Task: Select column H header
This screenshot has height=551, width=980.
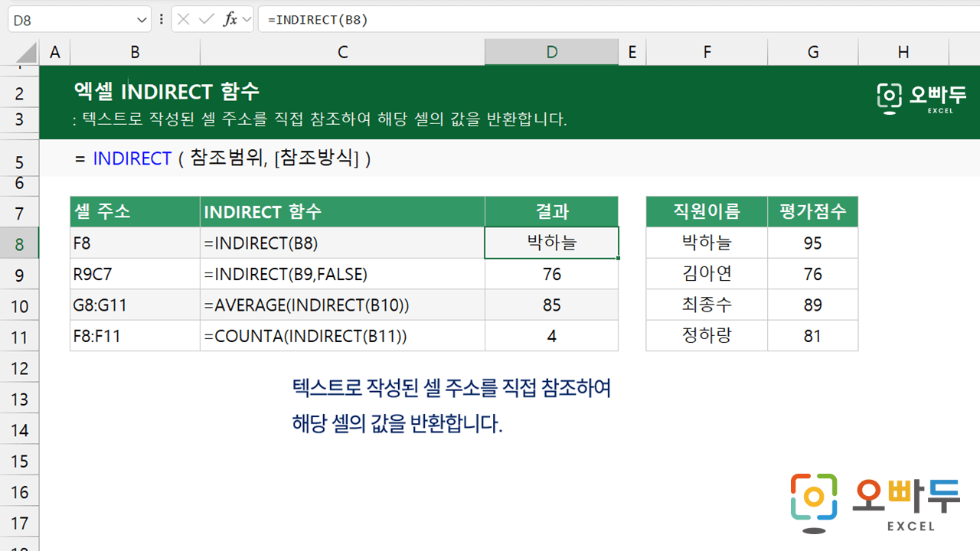Action: [903, 52]
